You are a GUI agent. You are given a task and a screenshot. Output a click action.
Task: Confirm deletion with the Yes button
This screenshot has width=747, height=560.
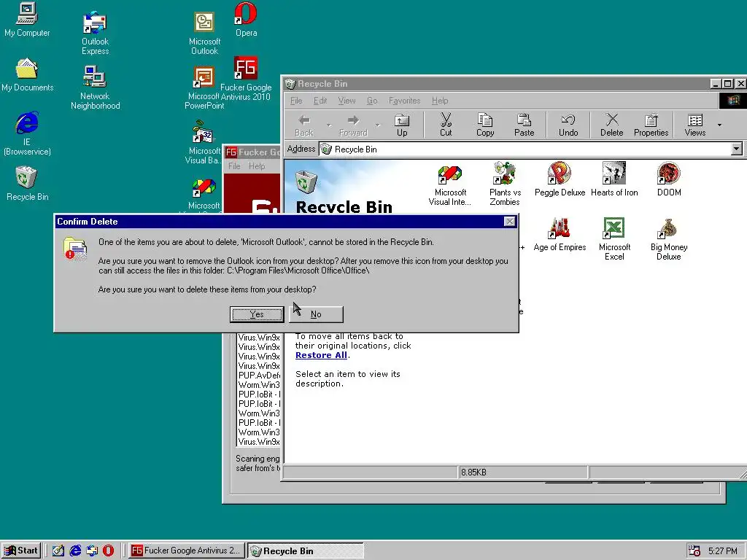(x=257, y=314)
